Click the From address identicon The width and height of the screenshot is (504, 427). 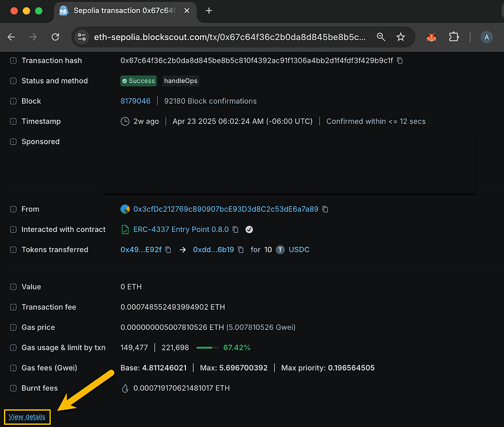(125, 209)
